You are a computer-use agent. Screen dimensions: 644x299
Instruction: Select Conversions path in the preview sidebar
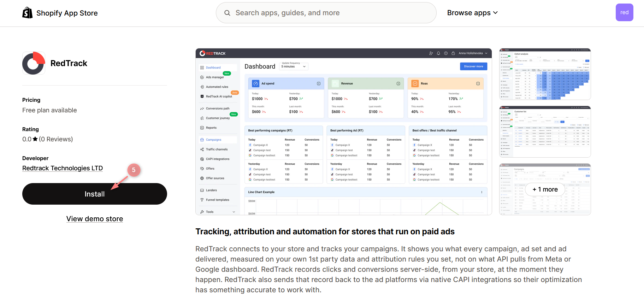[218, 109]
